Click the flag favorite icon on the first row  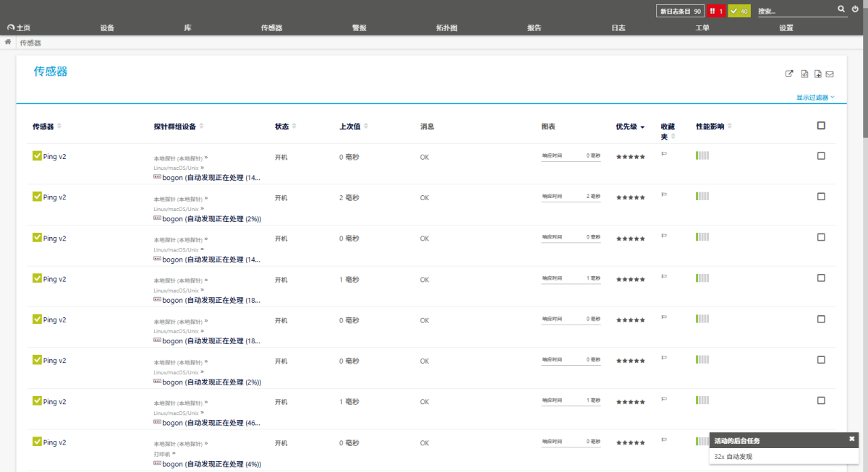pyautogui.click(x=665, y=155)
